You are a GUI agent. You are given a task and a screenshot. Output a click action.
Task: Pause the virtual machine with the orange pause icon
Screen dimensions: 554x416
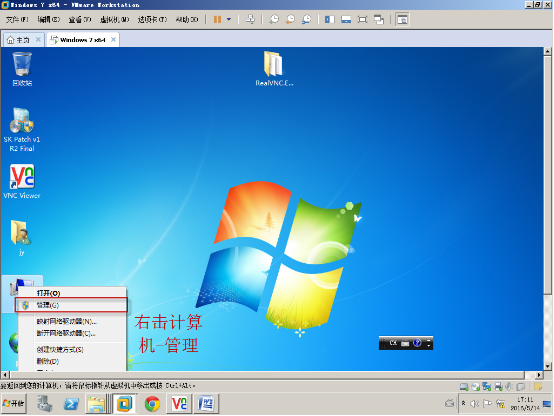point(217,19)
